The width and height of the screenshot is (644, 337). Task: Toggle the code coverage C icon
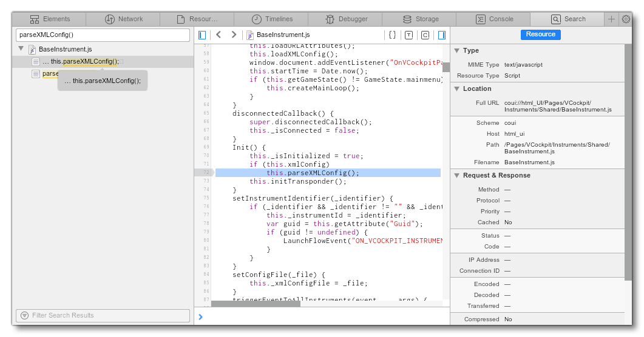point(425,35)
